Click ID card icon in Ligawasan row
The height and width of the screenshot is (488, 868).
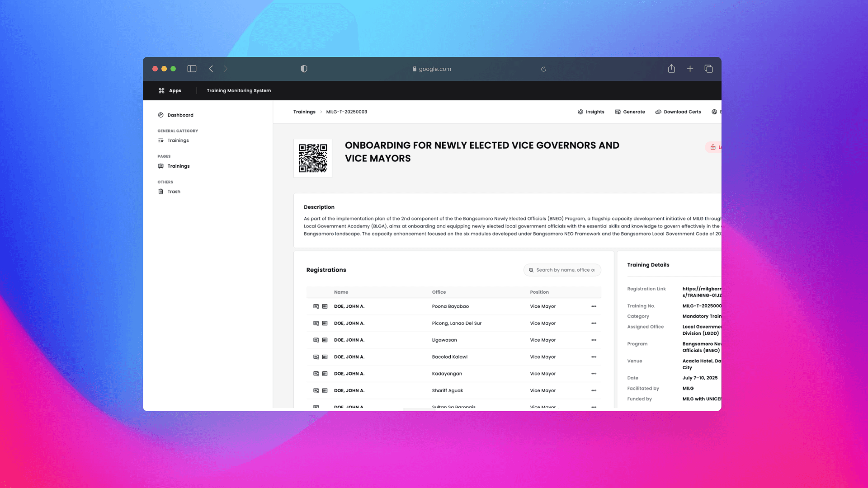pos(325,340)
